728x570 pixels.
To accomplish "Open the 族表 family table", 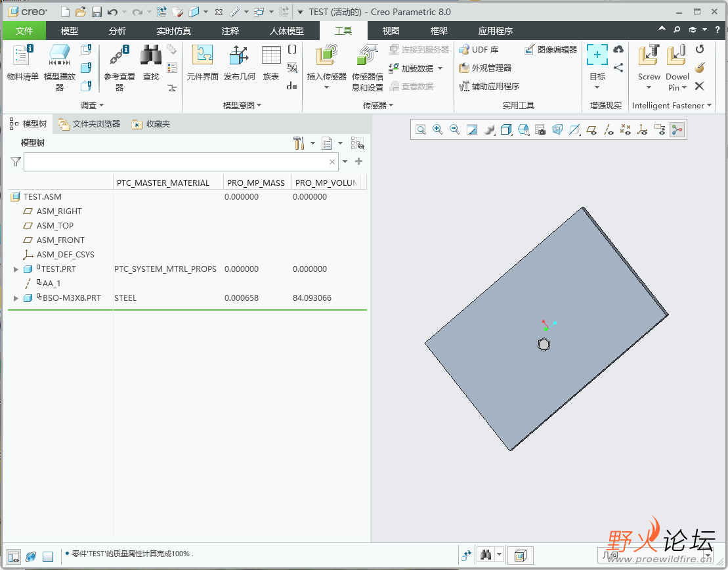I will click(271, 63).
